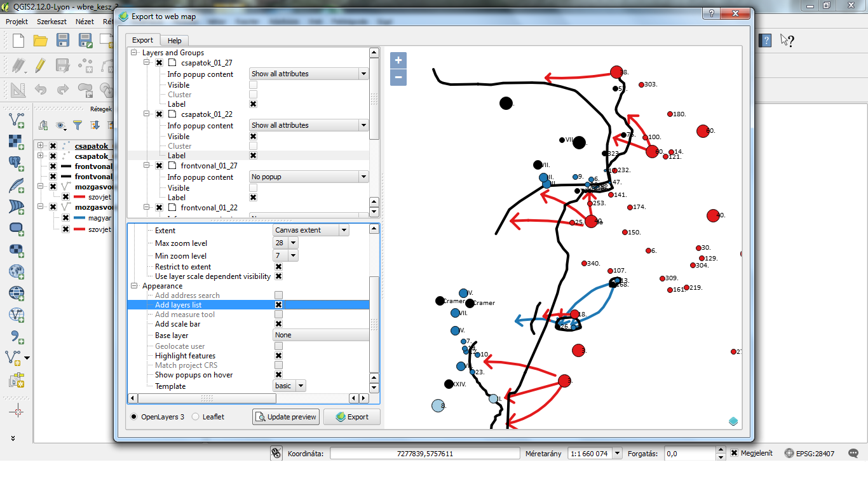Image resolution: width=868 pixels, height=488 pixels.
Task: Click the Koordináta input field
Action: [x=424, y=454]
